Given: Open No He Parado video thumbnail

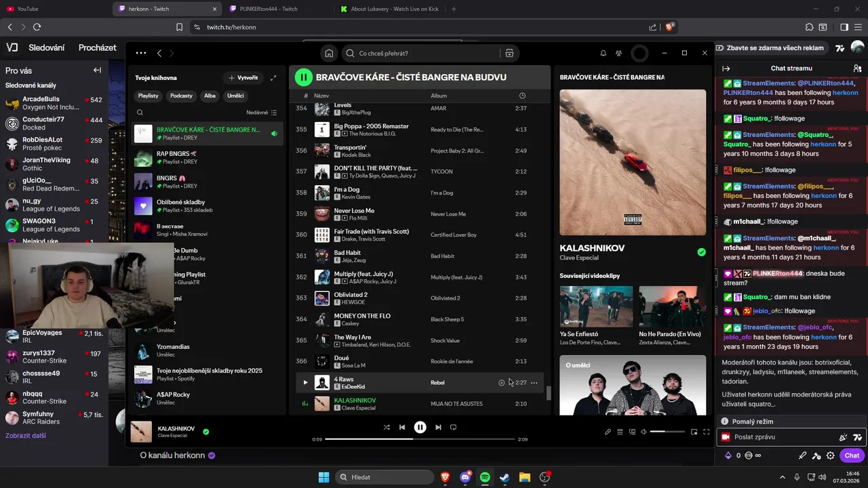Looking at the screenshot, I should click(672, 306).
